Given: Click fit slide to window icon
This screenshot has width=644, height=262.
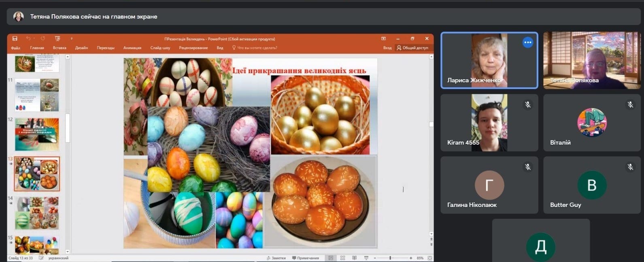Looking at the screenshot, I should coord(430,258).
